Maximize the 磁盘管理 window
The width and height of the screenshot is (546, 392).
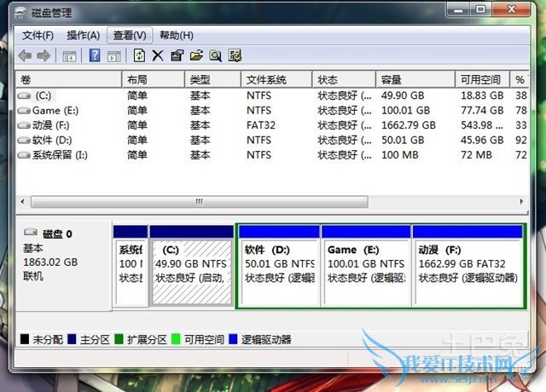coord(480,9)
